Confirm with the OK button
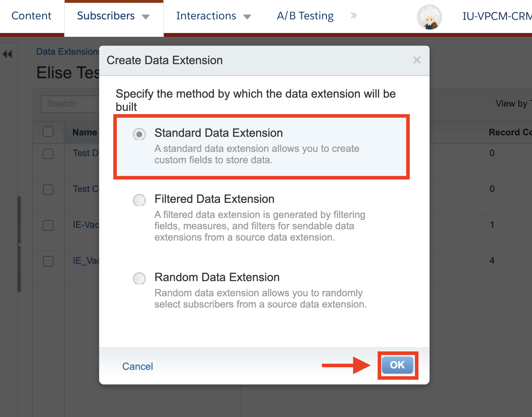This screenshot has height=417, width=532. (x=397, y=365)
